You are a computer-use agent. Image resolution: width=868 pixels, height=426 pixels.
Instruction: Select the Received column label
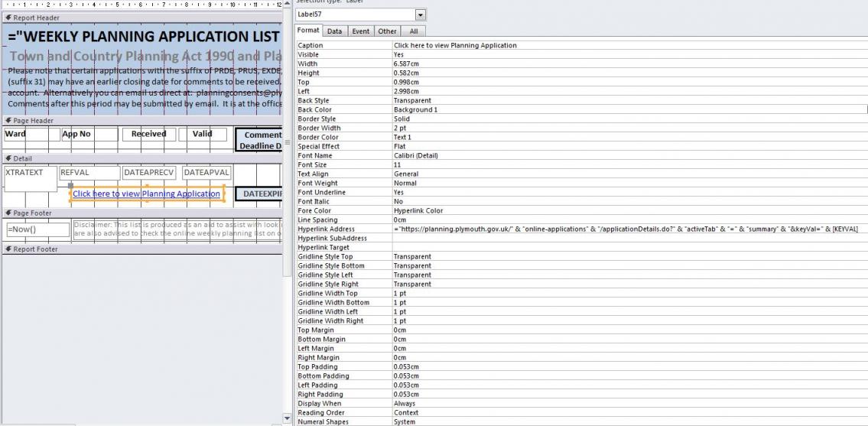click(x=149, y=134)
